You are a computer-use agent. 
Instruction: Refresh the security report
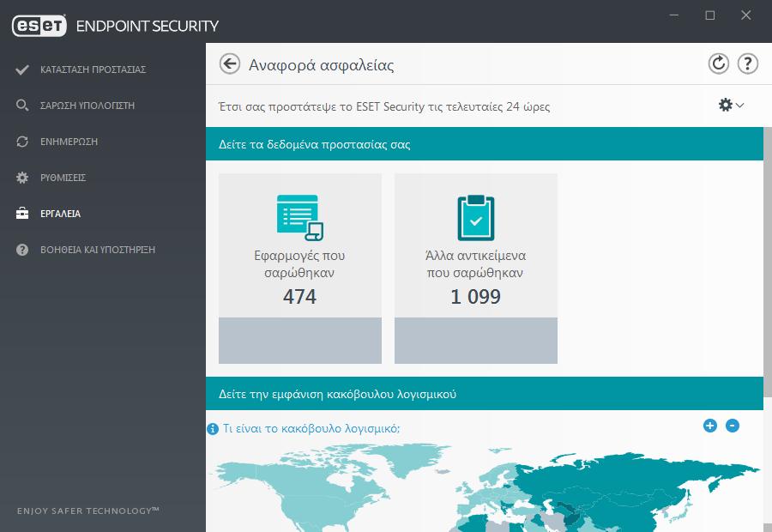pos(718,64)
